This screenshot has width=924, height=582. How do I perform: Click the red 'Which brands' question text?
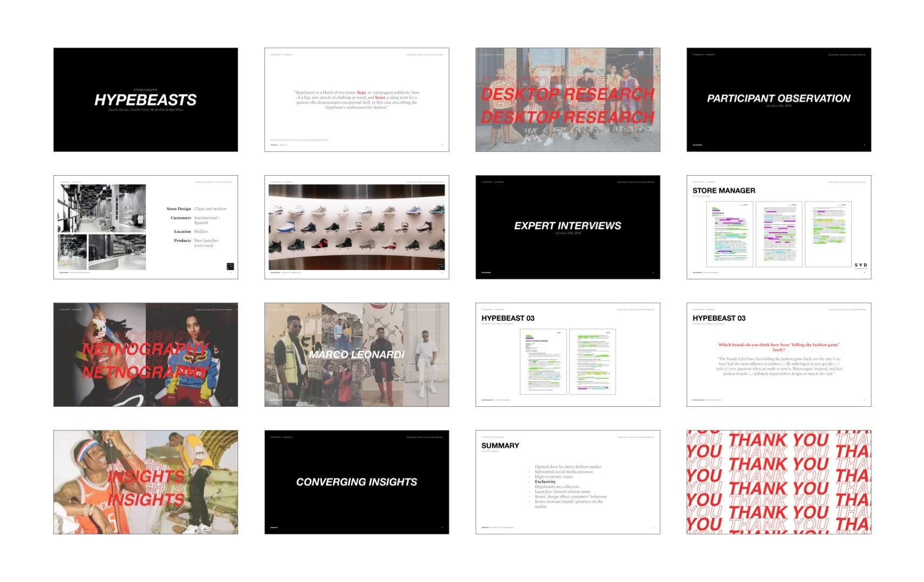(779, 347)
